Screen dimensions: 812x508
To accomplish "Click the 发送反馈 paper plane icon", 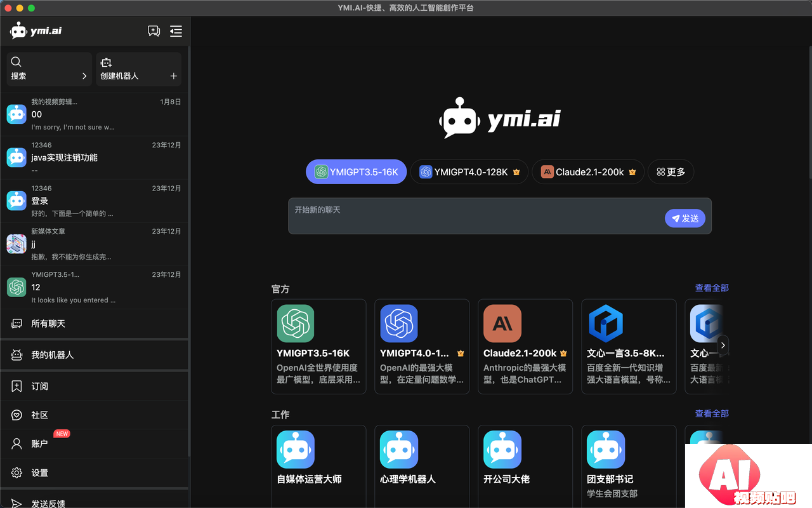I will click(17, 503).
